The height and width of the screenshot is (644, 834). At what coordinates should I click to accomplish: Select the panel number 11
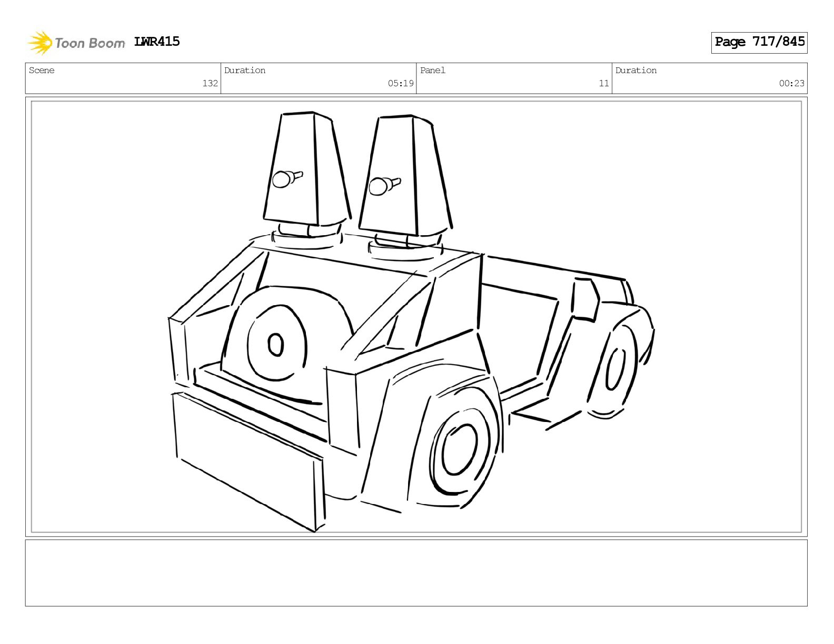(603, 83)
